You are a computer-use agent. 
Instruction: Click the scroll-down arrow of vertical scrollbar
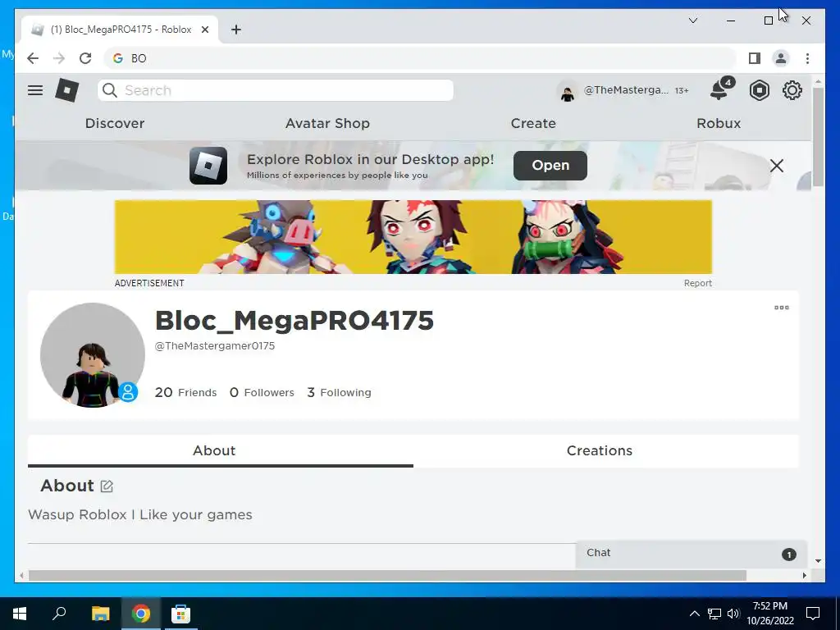[x=818, y=561]
